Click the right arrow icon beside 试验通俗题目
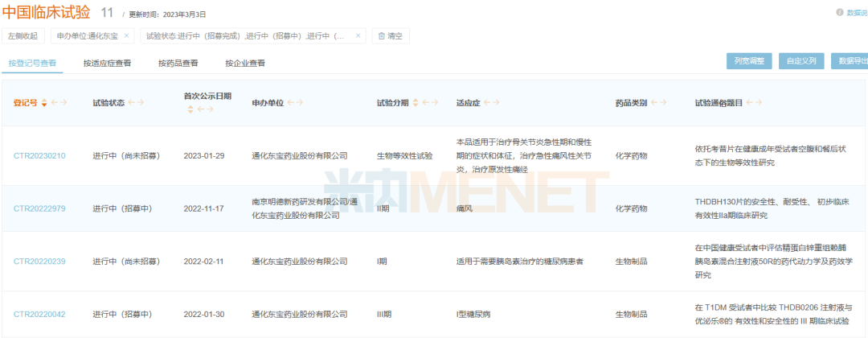 tap(760, 103)
